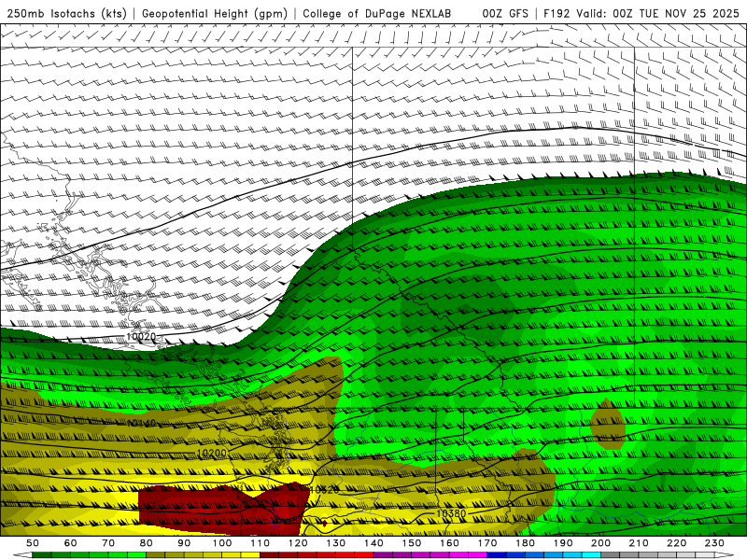Select the darkest green 50-kt legend swatch

pyautogui.click(x=42, y=555)
